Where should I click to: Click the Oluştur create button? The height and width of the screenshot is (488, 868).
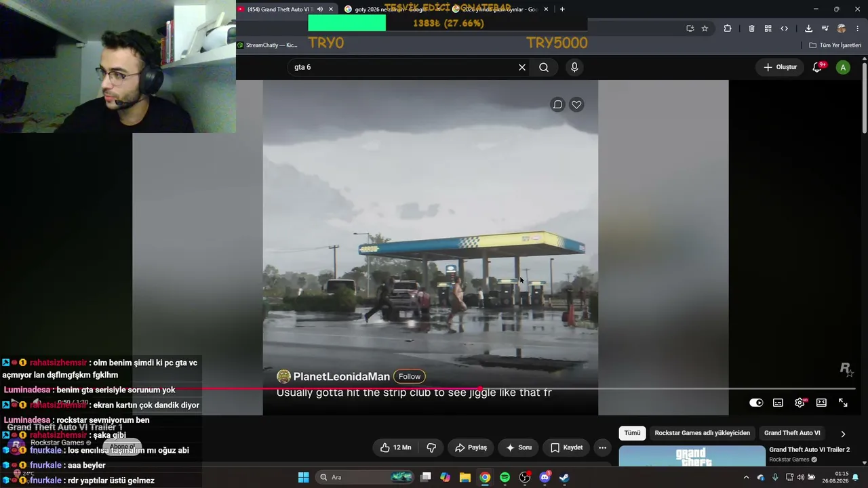point(780,67)
